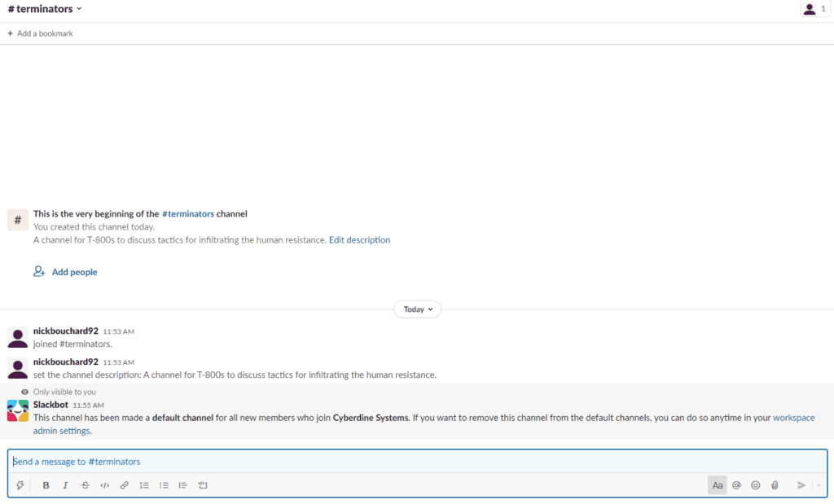Open the Today date jump dropdown
Screen dimensions: 834x504
417,309
